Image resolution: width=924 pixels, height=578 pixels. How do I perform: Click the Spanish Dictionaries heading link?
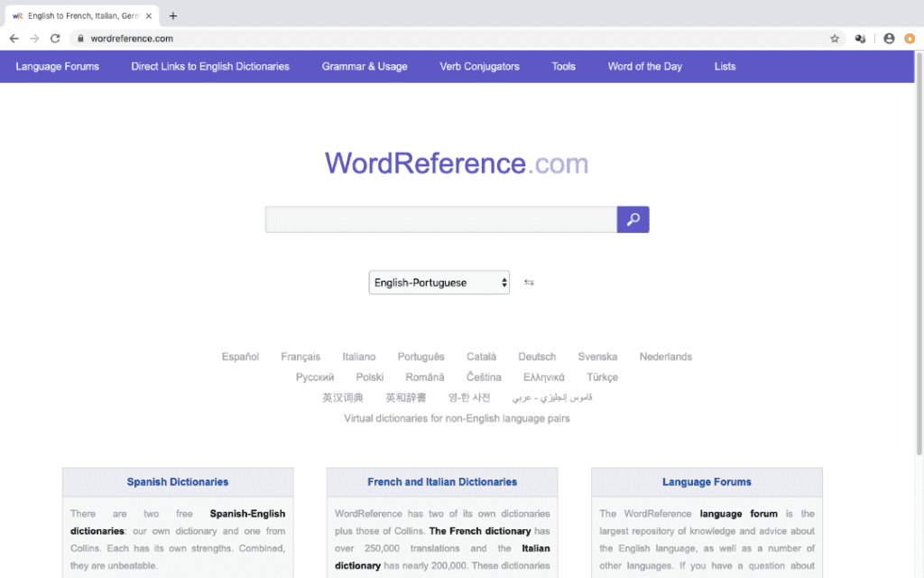pyautogui.click(x=178, y=482)
